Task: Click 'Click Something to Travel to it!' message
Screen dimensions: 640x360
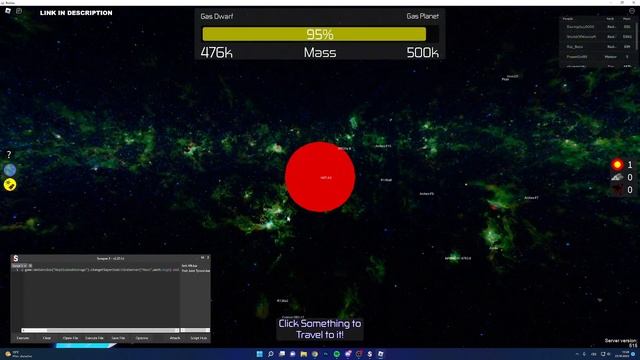Action: point(320,329)
